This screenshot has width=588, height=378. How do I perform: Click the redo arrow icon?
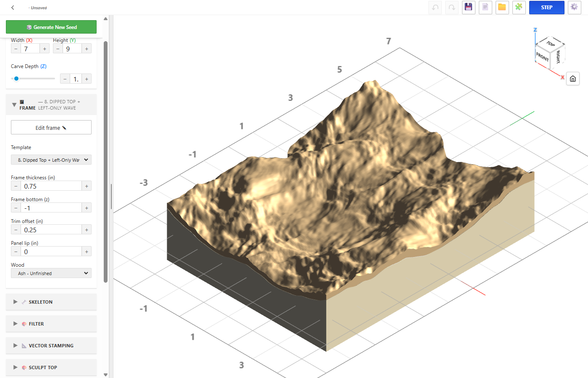point(452,7)
